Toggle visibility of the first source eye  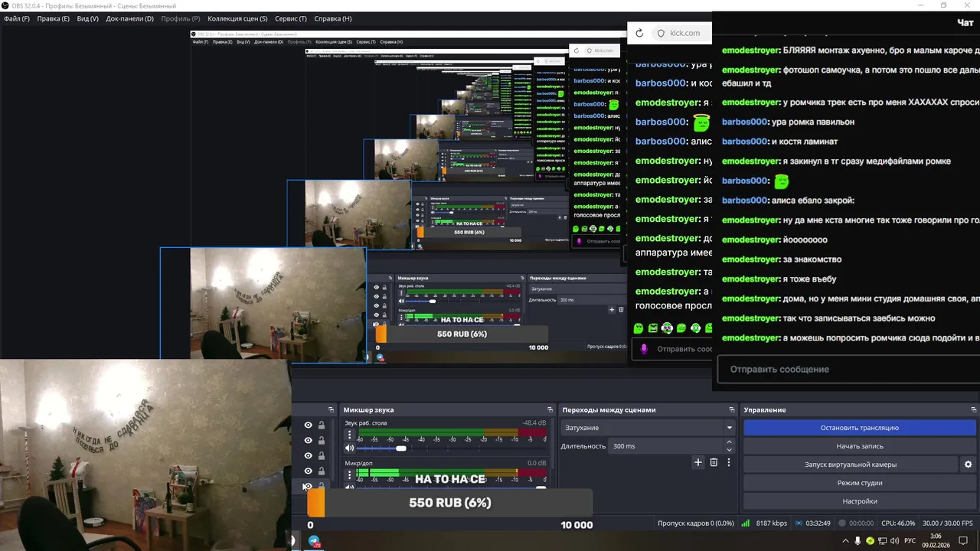(x=309, y=425)
